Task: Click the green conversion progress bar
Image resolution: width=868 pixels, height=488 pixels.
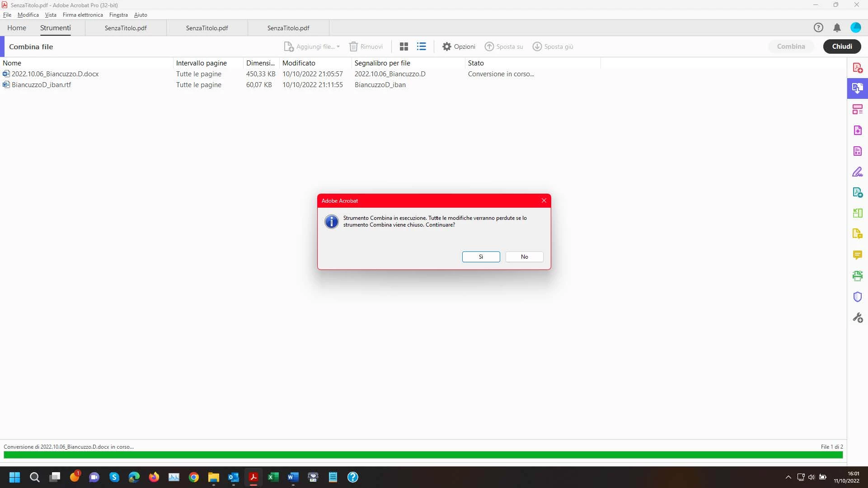Action: [423, 455]
